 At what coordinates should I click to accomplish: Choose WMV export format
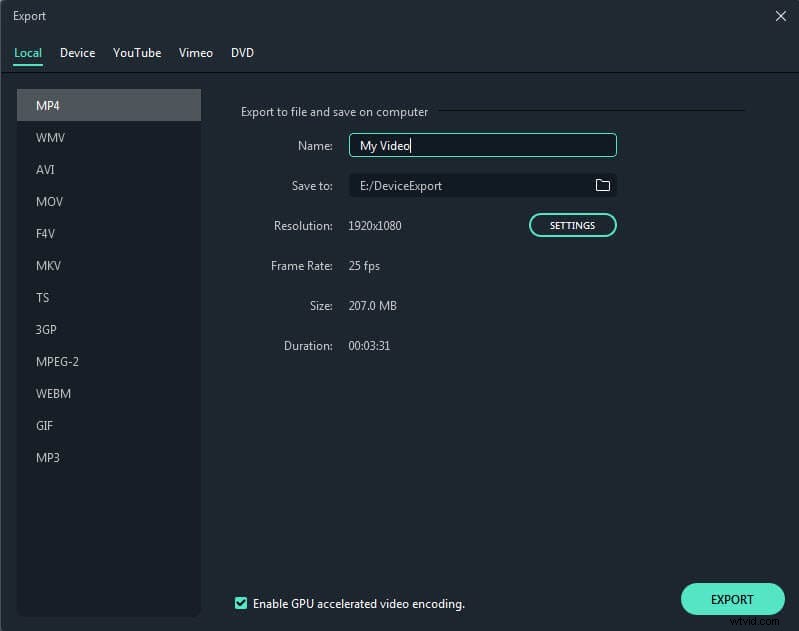pos(108,138)
